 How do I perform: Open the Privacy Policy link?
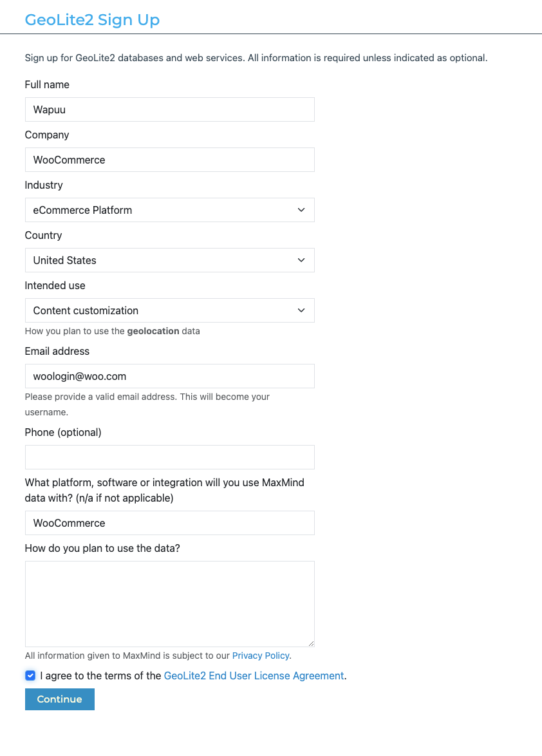click(260, 656)
